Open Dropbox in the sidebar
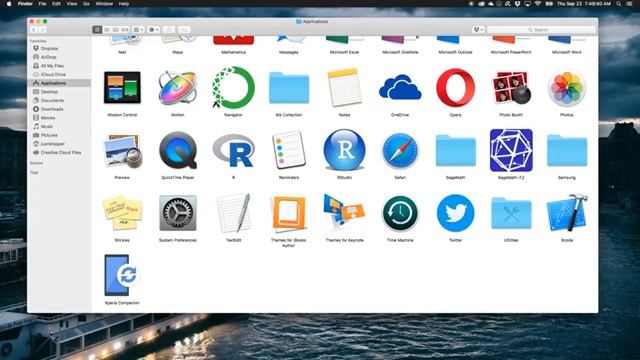Image resolution: width=640 pixels, height=360 pixels. pyautogui.click(x=49, y=49)
